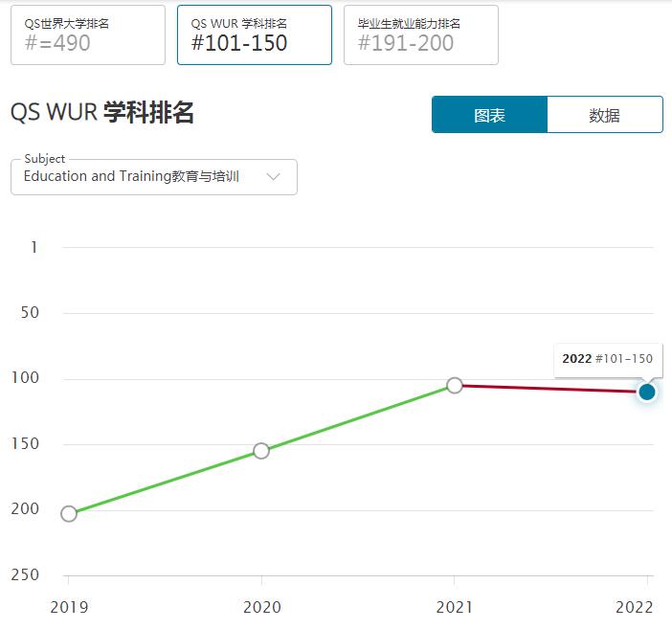Select the 2020 data point circle
The height and width of the screenshot is (629, 672).
(x=261, y=451)
